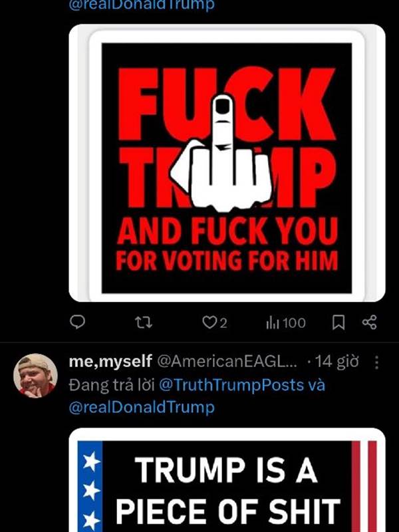Repost using the retweet arrows icon
The height and width of the screenshot is (532, 399).
coord(144,323)
